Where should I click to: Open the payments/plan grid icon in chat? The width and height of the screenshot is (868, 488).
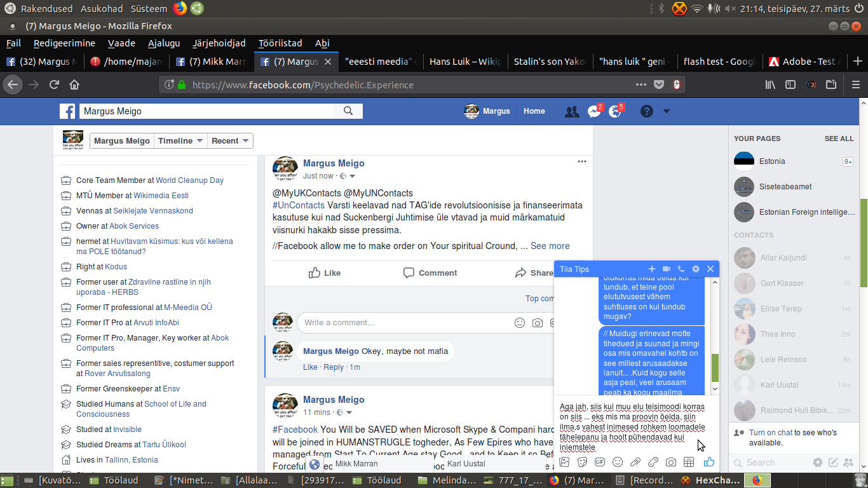coord(688,462)
